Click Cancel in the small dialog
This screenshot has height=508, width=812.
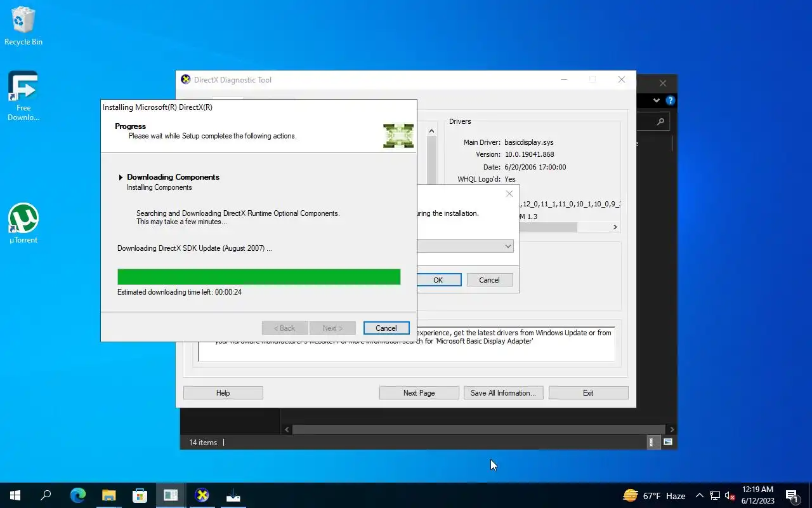tap(489, 280)
